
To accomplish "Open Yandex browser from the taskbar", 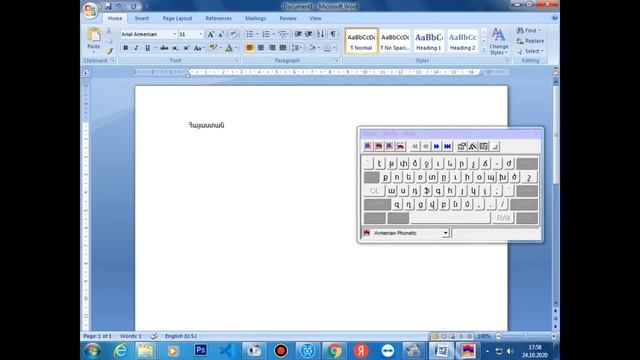I will coord(361,350).
